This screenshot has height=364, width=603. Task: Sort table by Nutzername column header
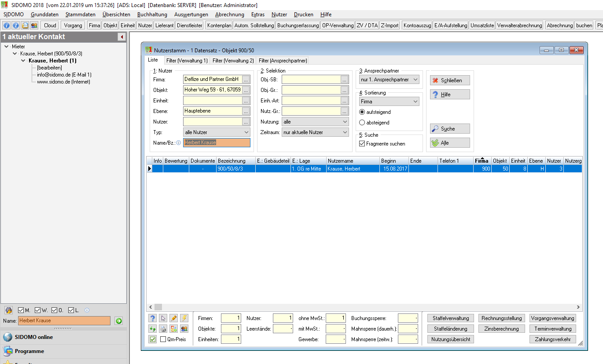(353, 161)
